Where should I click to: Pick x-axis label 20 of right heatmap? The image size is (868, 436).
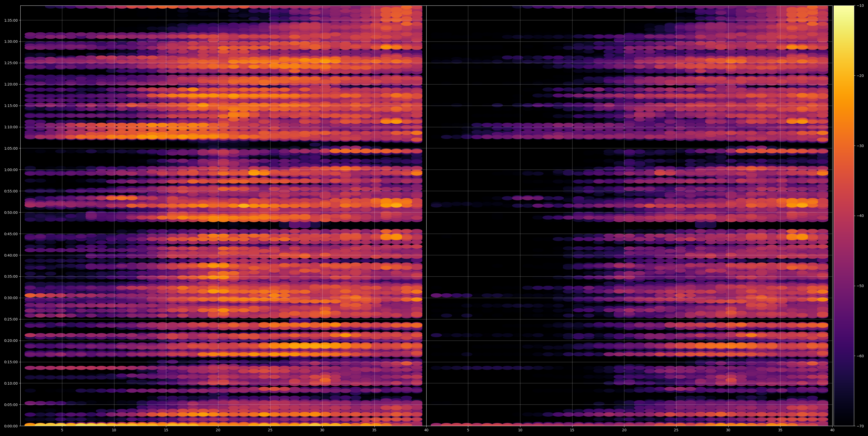[x=624, y=430]
